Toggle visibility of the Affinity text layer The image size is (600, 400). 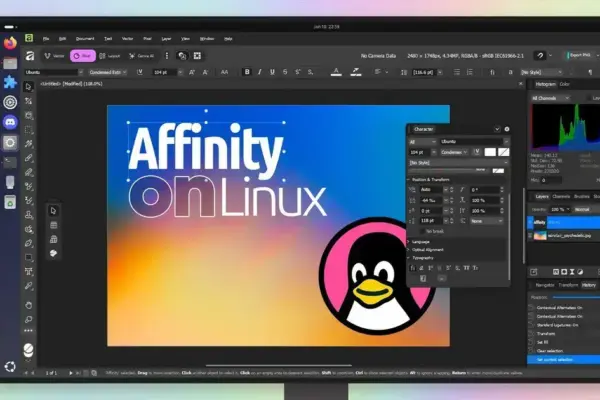(530, 222)
